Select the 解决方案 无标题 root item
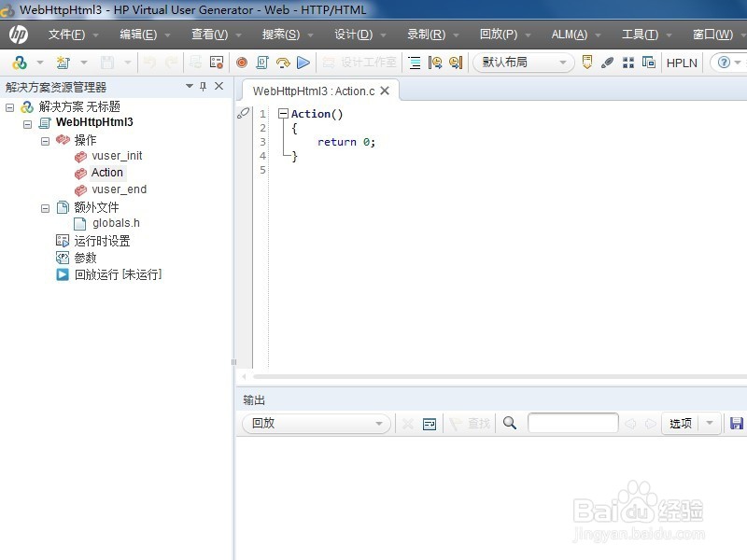 pos(79,106)
